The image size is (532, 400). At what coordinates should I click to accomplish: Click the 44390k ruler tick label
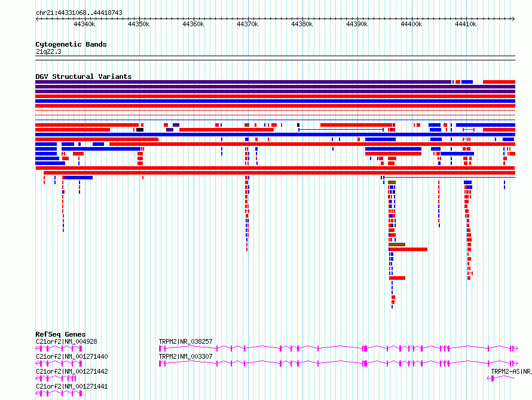click(x=357, y=24)
